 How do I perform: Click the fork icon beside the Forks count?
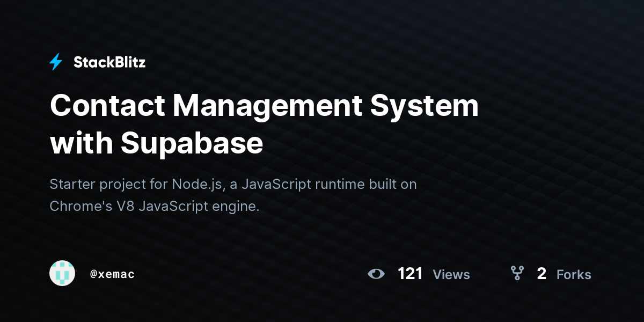(517, 274)
